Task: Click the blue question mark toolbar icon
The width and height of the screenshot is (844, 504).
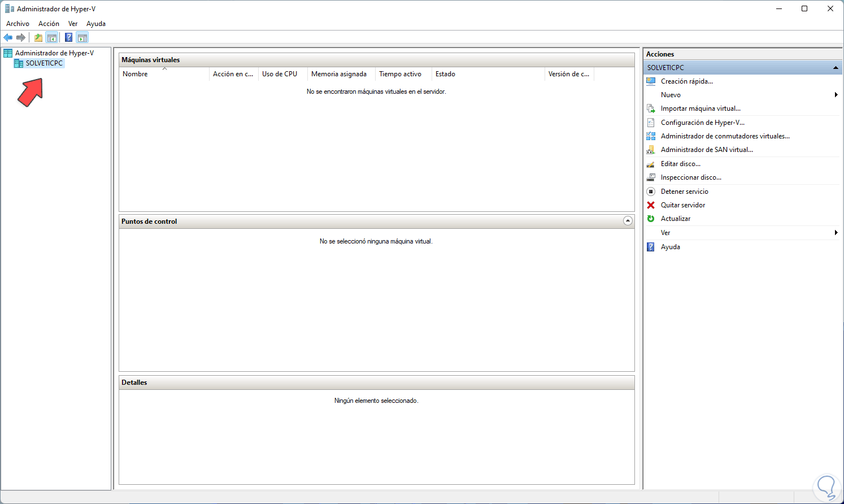Action: click(x=68, y=38)
